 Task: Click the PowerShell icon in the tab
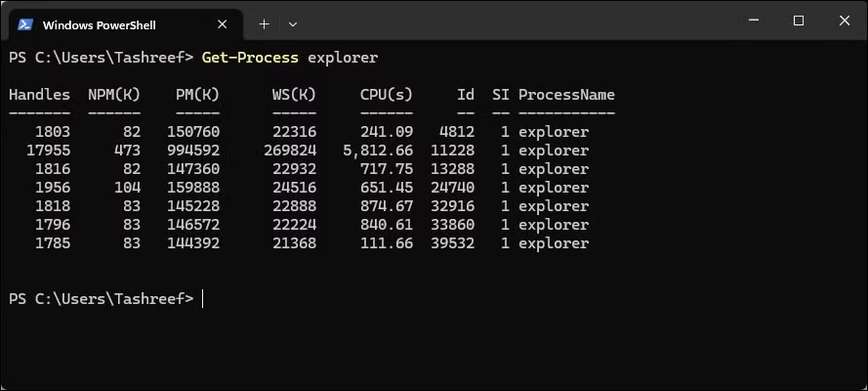(x=25, y=24)
